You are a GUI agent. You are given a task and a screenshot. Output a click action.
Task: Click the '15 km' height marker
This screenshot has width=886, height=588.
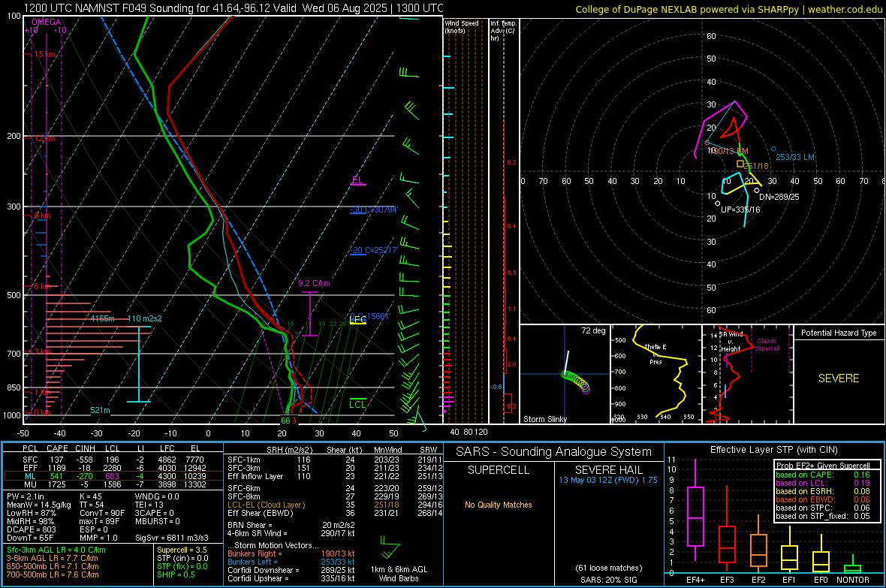(x=44, y=54)
